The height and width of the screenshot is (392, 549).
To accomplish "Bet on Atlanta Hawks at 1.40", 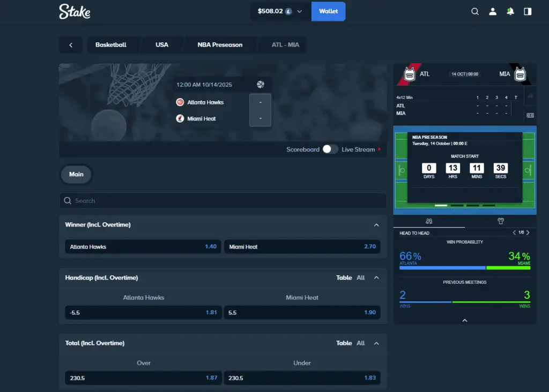I will pyautogui.click(x=143, y=247).
